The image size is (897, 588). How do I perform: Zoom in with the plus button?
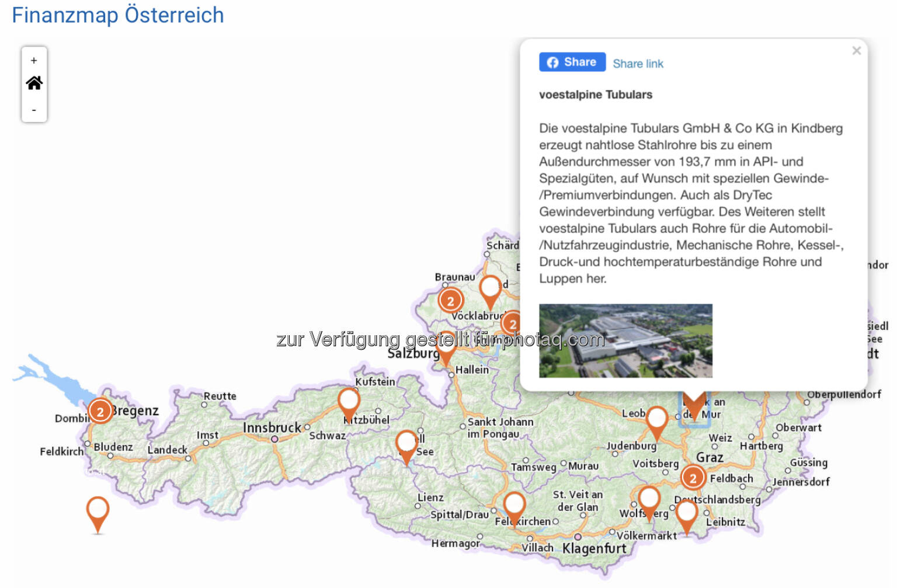(x=34, y=61)
